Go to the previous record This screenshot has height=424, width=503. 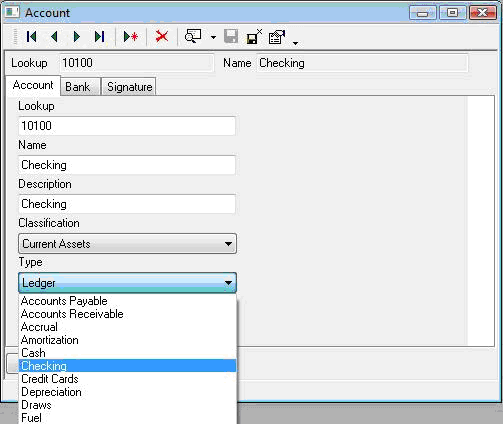click(x=54, y=36)
